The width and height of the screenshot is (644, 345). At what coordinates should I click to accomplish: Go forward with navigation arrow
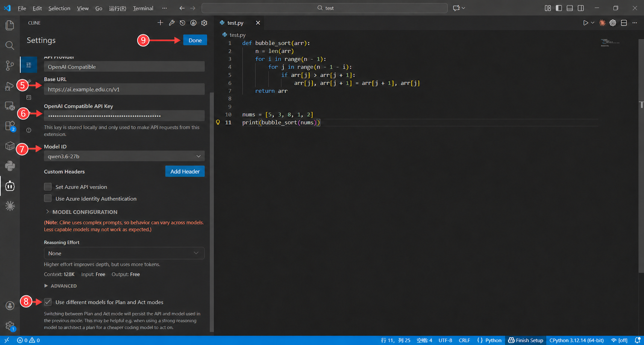(x=192, y=8)
